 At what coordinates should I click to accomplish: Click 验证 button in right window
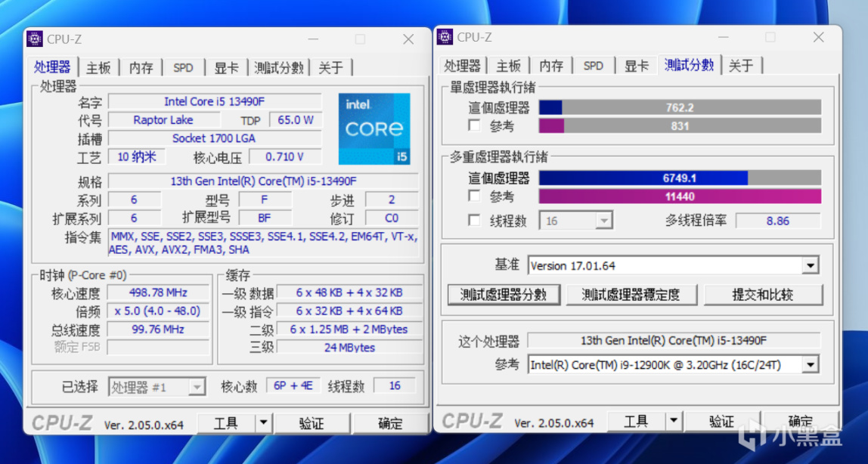point(722,422)
